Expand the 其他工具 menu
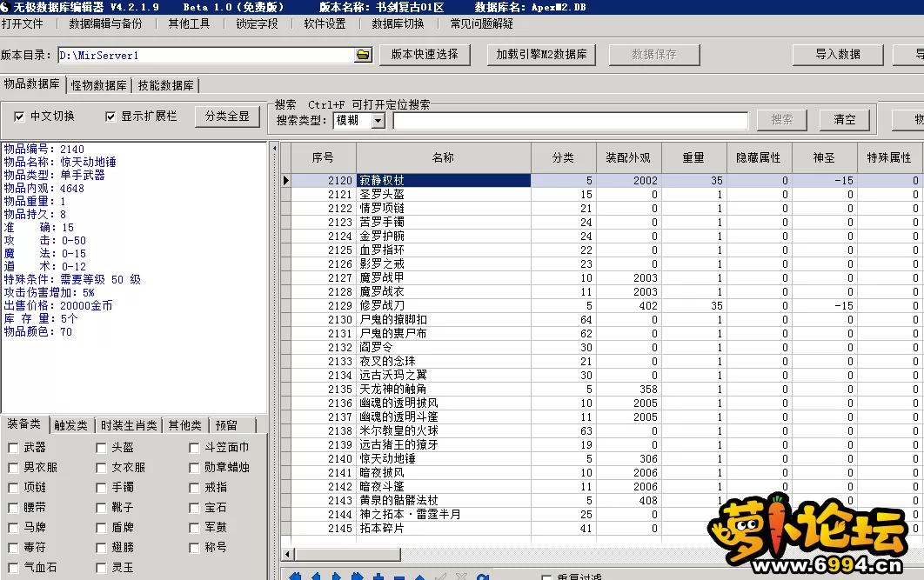The image size is (924, 580). pos(189,23)
